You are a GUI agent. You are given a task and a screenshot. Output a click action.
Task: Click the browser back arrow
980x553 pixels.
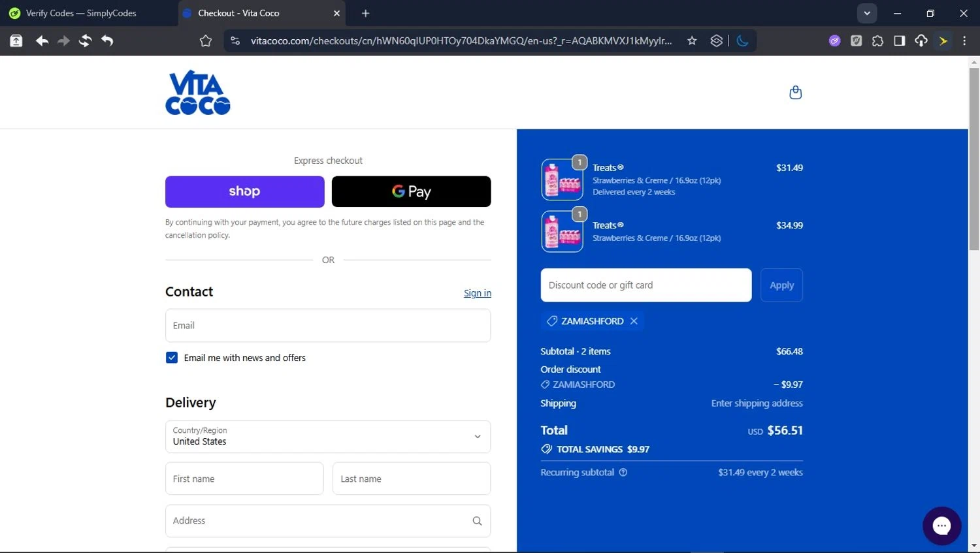[42, 40]
